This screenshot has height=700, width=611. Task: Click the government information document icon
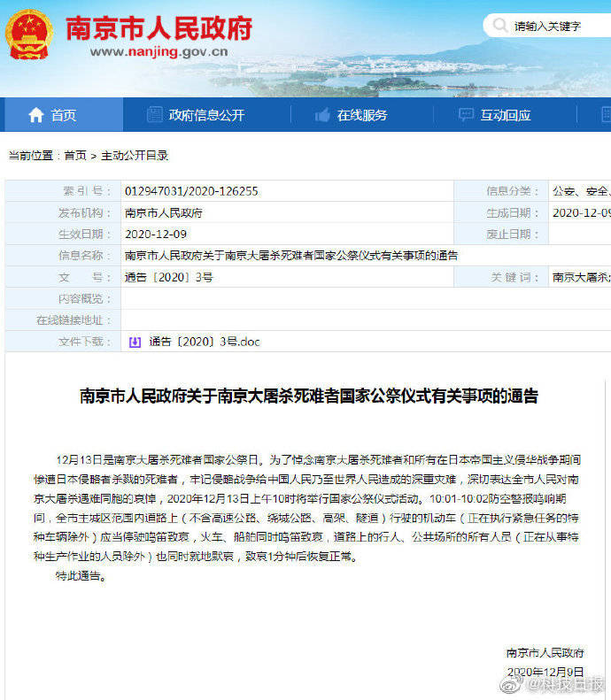click(155, 115)
